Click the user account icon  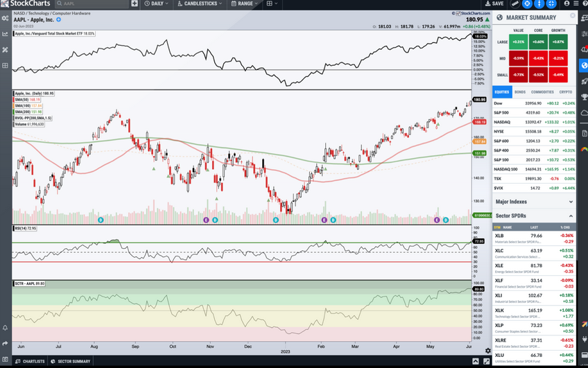click(567, 3)
